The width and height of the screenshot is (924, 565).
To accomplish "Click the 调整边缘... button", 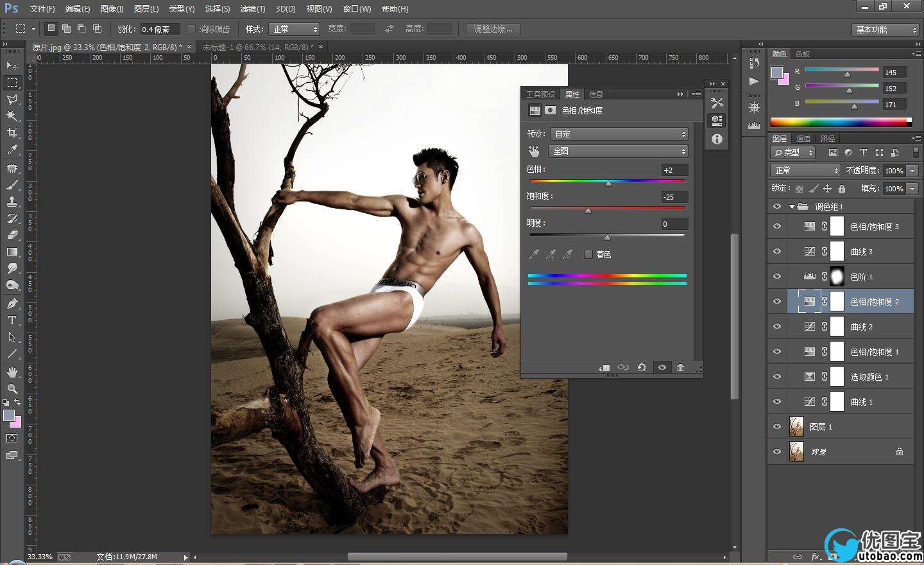I will (493, 30).
